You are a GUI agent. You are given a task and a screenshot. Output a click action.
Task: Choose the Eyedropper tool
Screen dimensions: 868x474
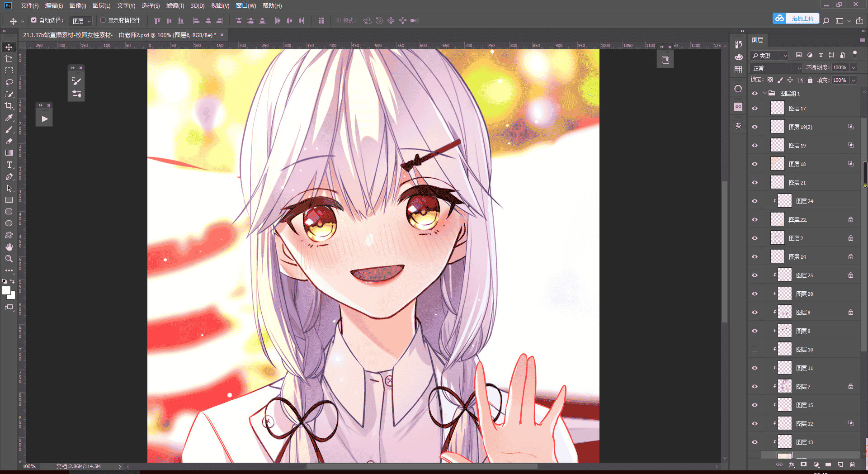click(x=9, y=118)
